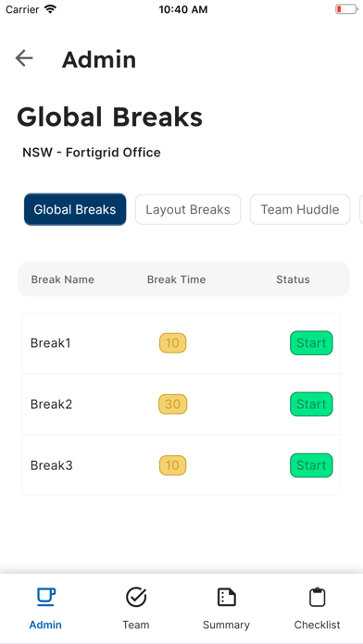Screen dimensions: 363x644
Task: Tap the NSW - Fortigrid Office label
Action: (92, 153)
